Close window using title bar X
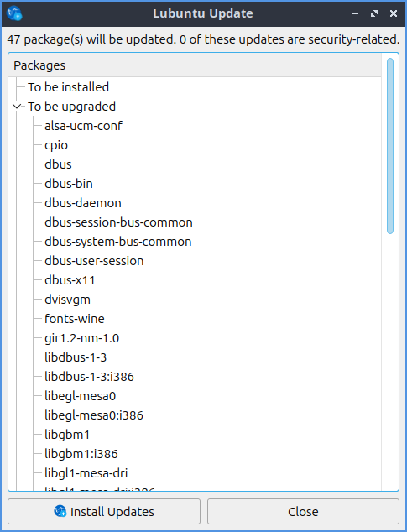 [394, 13]
